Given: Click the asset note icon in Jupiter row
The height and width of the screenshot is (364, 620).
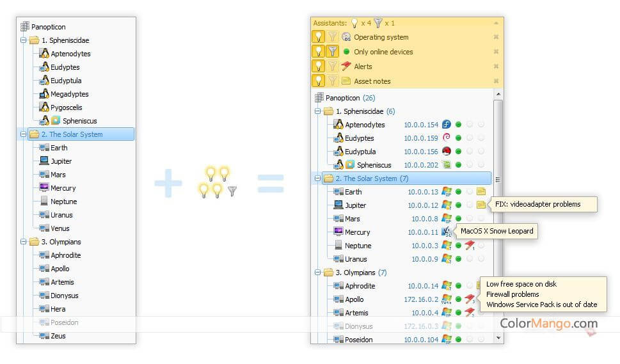Looking at the screenshot, I should pyautogui.click(x=481, y=205).
